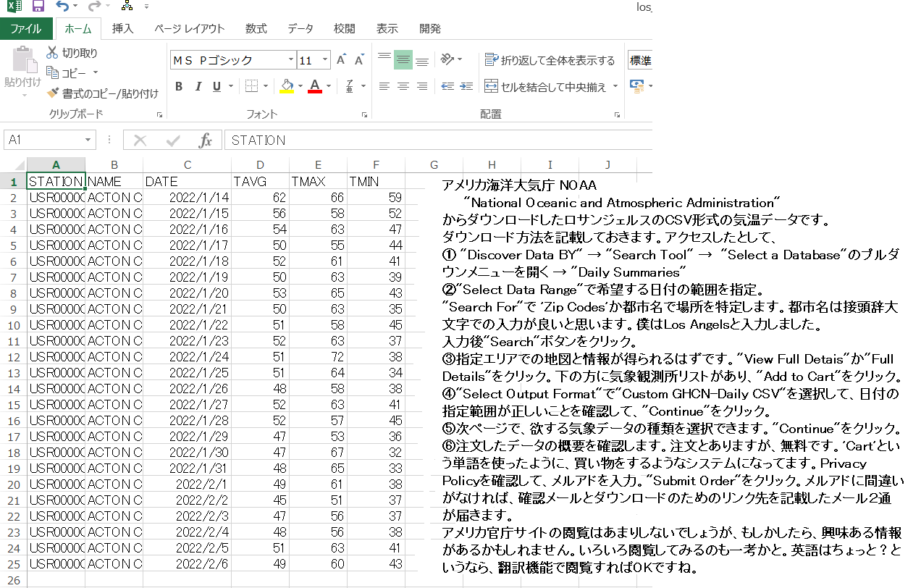Open the フォント group dialog launcher
The height and width of the screenshot is (588, 921).
(363, 115)
